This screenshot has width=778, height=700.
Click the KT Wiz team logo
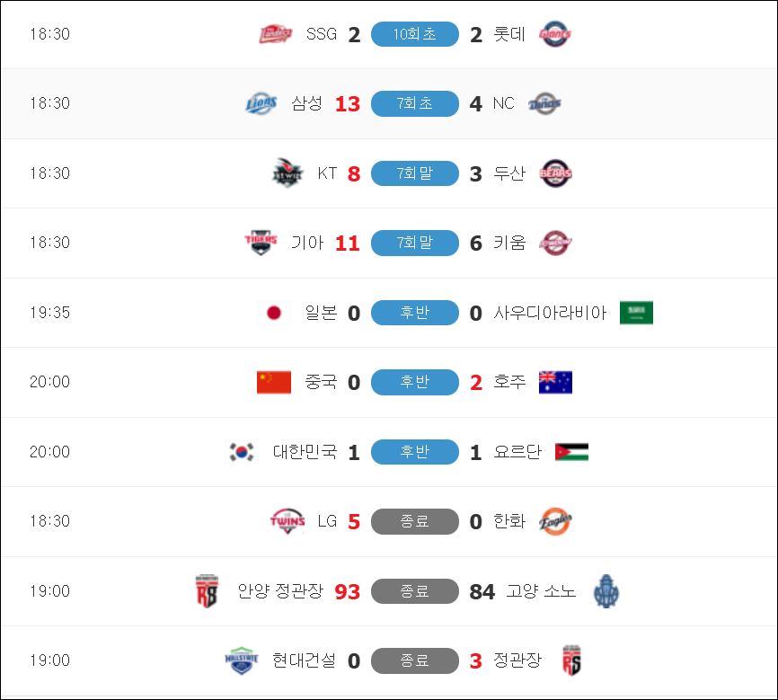[287, 173]
